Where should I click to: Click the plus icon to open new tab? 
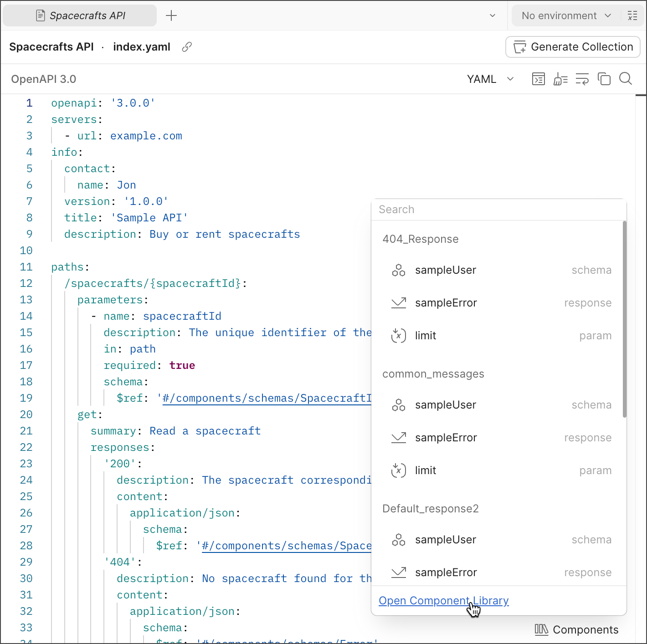[171, 15]
